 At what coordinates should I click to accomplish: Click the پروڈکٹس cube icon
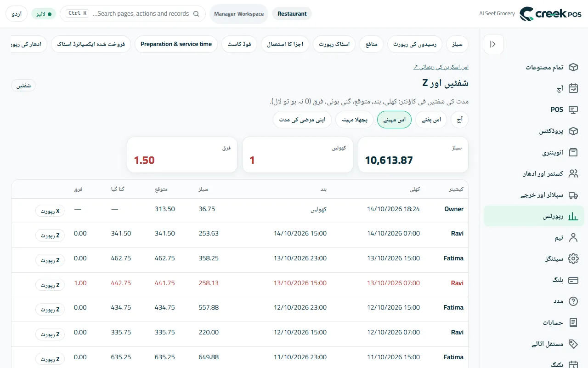(573, 131)
